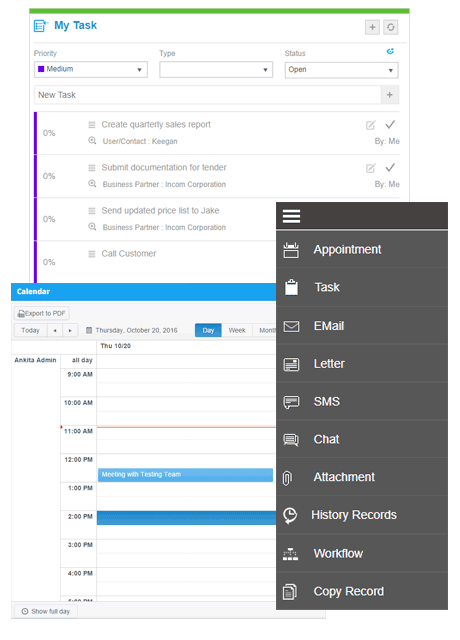
Task: Export calendar to PDF
Action: pyautogui.click(x=42, y=313)
